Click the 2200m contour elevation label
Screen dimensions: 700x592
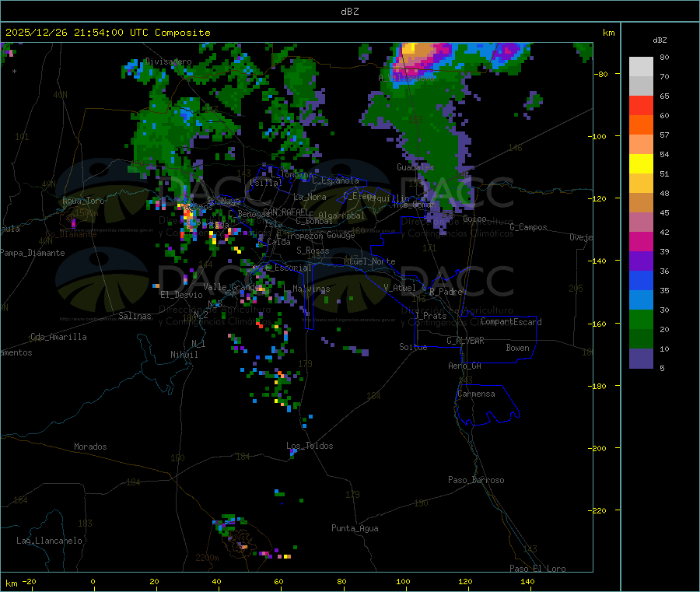click(207, 558)
